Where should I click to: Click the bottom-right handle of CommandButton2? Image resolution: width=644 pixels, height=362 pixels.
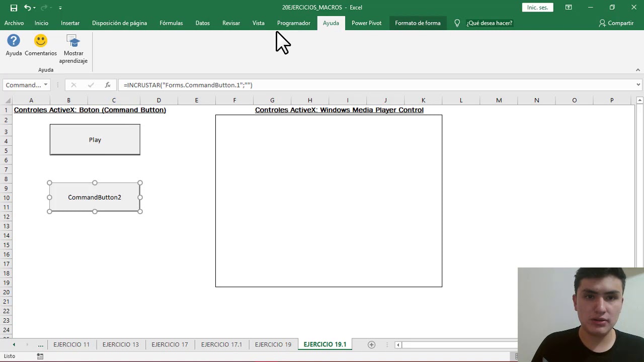[140, 211]
